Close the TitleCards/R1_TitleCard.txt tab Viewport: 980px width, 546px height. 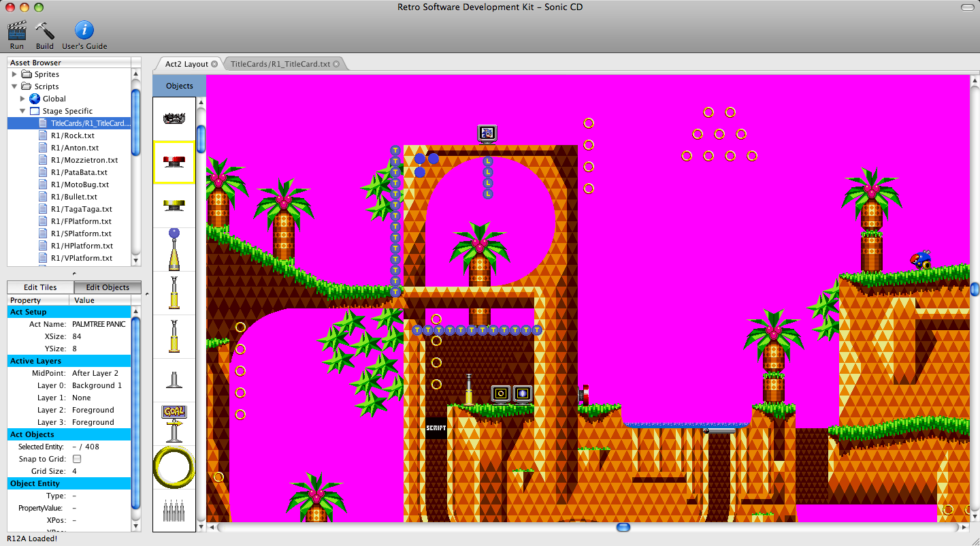pyautogui.click(x=336, y=64)
